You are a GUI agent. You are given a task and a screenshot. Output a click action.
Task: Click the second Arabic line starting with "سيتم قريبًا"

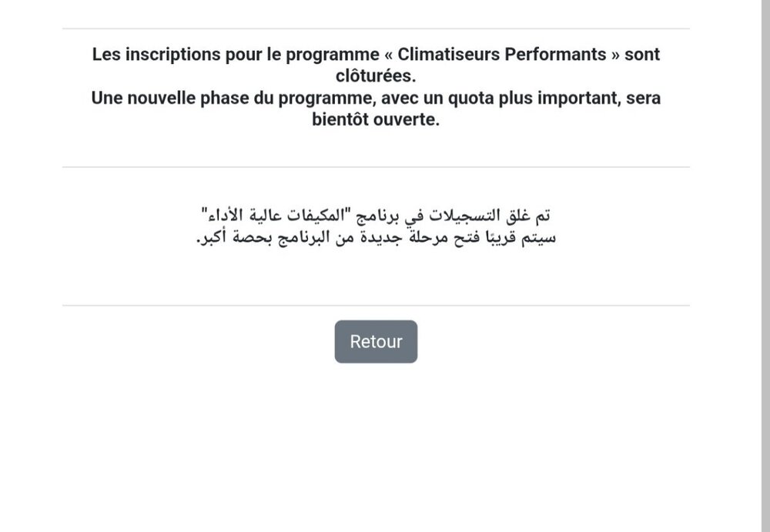376,237
